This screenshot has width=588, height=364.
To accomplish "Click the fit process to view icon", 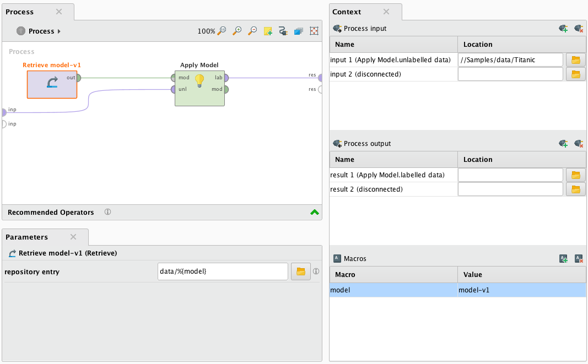I will 314,31.
